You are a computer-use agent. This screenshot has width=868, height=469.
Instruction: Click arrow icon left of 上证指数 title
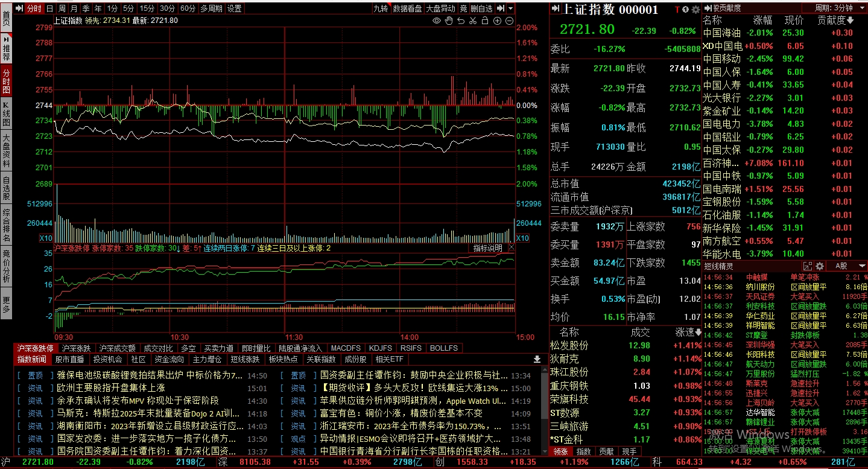pyautogui.click(x=556, y=9)
